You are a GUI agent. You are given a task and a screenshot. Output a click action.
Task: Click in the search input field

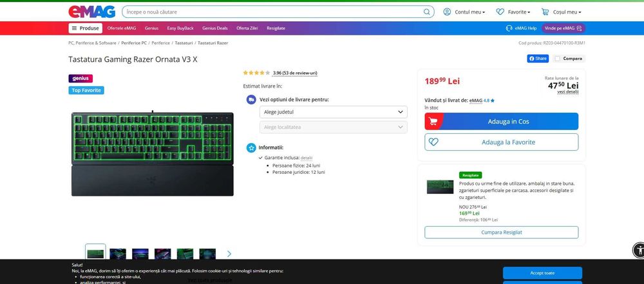click(x=273, y=12)
